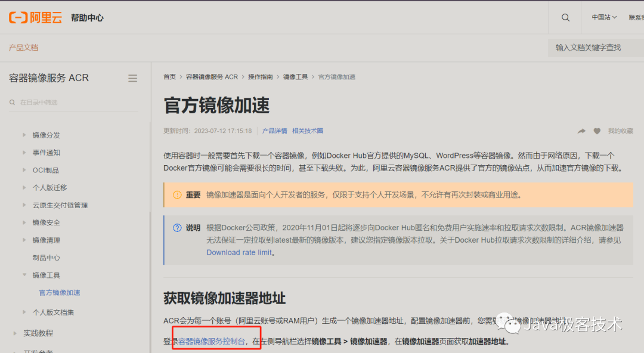
Task: Click the 容器镜像服务 ACR sidebar title
Action: [x=49, y=78]
